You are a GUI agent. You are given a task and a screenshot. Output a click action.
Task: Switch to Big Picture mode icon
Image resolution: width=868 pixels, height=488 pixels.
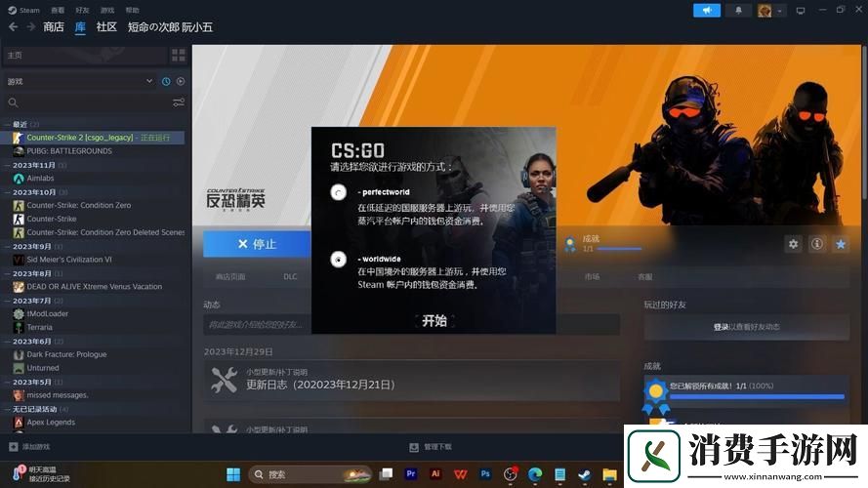point(801,11)
